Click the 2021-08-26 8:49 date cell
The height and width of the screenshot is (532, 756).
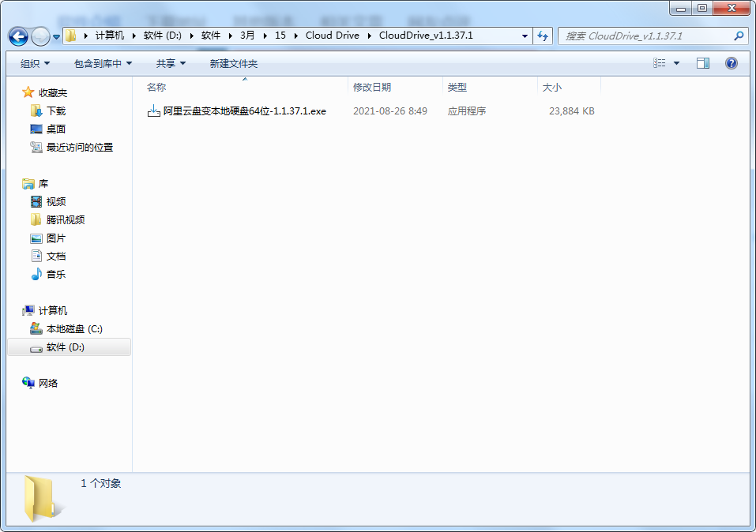point(390,111)
